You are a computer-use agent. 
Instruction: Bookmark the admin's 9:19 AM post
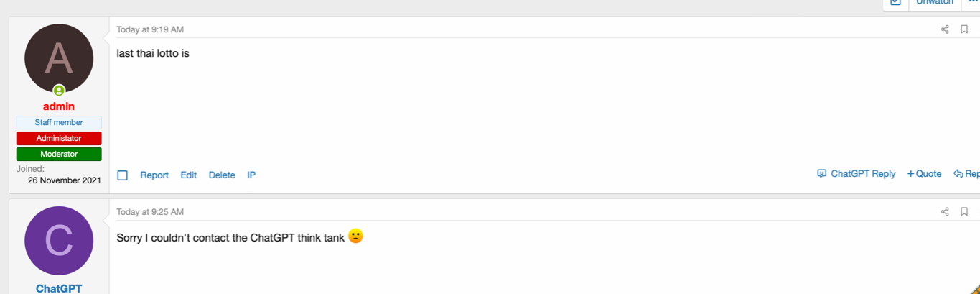point(964,29)
